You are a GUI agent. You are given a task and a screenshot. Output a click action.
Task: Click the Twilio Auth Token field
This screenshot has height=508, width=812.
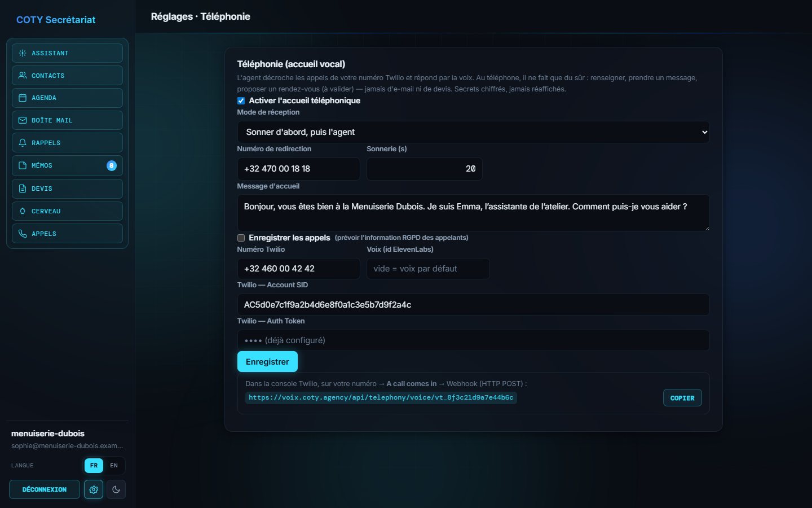point(473,340)
